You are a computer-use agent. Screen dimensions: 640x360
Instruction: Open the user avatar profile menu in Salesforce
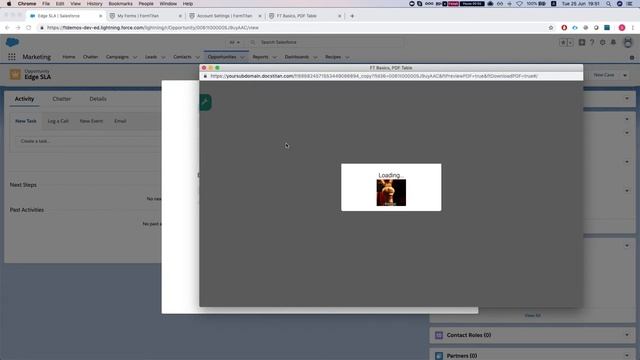tap(628, 42)
